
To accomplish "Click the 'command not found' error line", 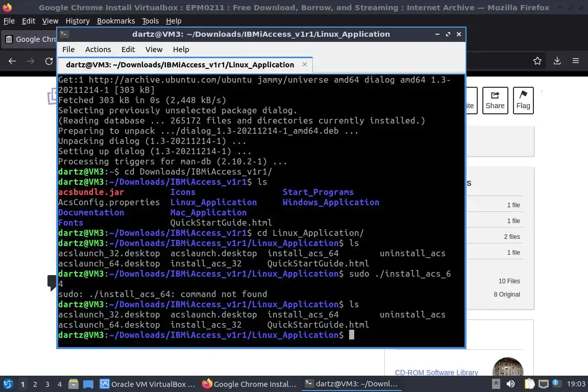I will click(x=163, y=294).
